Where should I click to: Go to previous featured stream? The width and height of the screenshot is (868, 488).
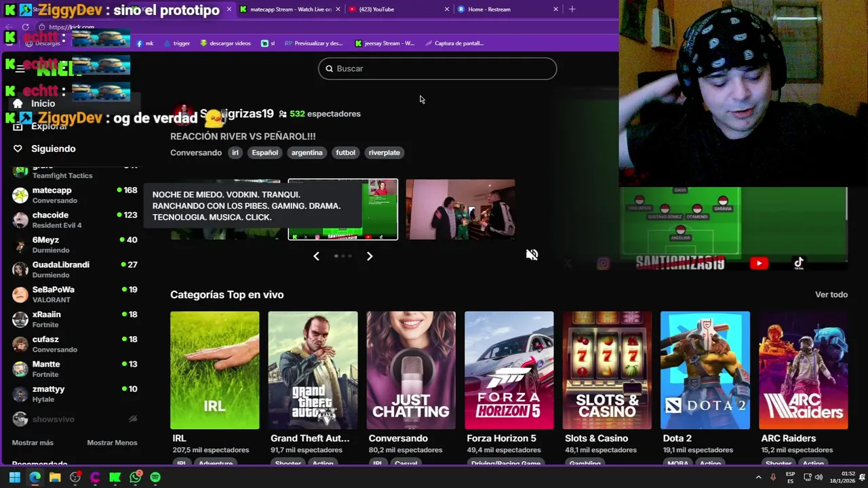pyautogui.click(x=316, y=256)
